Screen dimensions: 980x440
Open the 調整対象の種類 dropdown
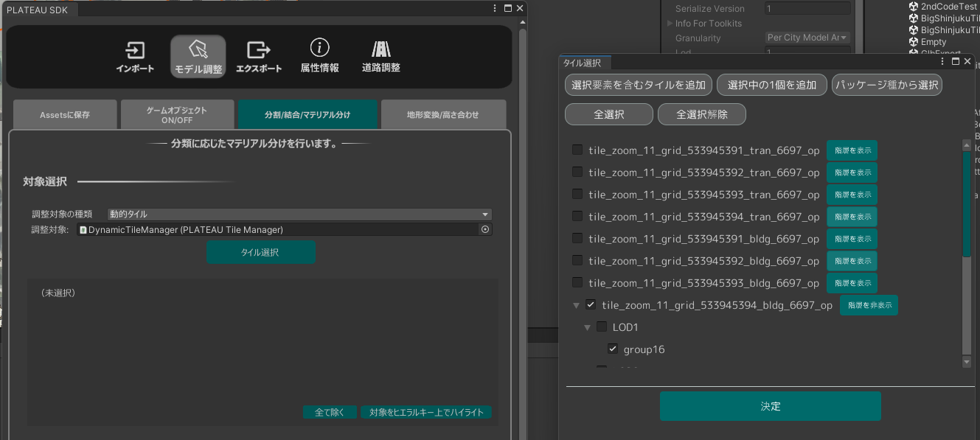pos(299,214)
